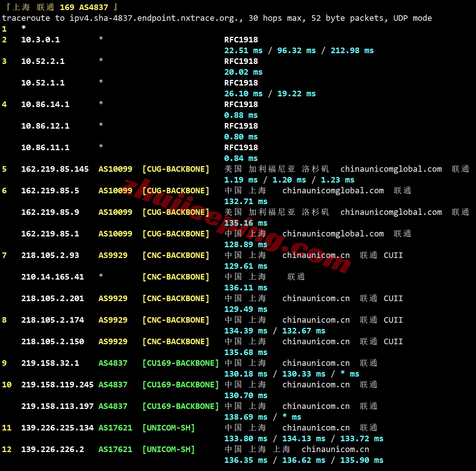Screen dimensions: 476x471
Task: Click IP address 10.52.1.1
Action: [x=43, y=83]
